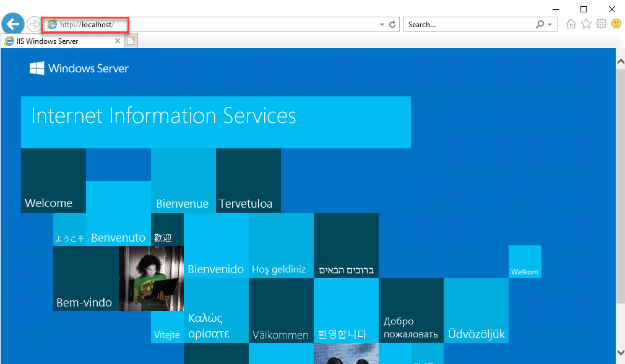Open the Tools gear menu

[x=601, y=24]
